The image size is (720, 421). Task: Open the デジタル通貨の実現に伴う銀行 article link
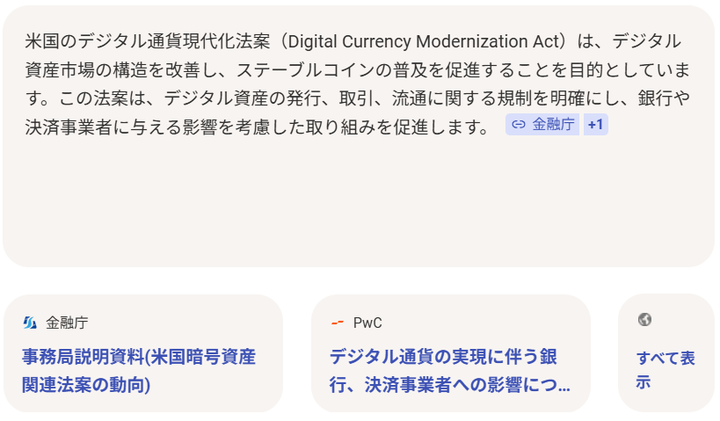tap(443, 357)
